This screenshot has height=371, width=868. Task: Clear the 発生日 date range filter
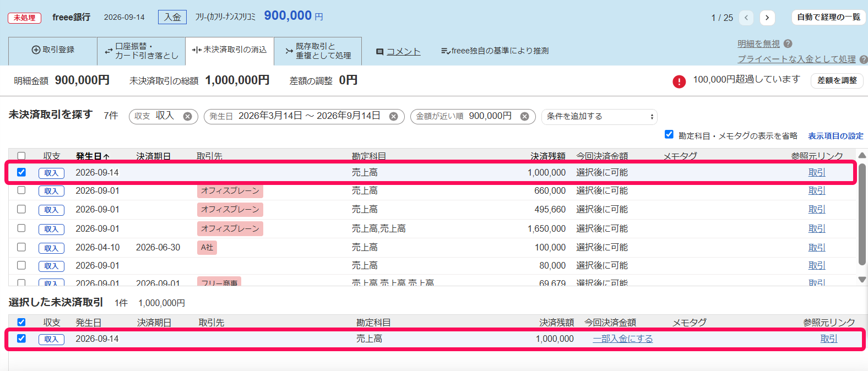click(x=393, y=116)
